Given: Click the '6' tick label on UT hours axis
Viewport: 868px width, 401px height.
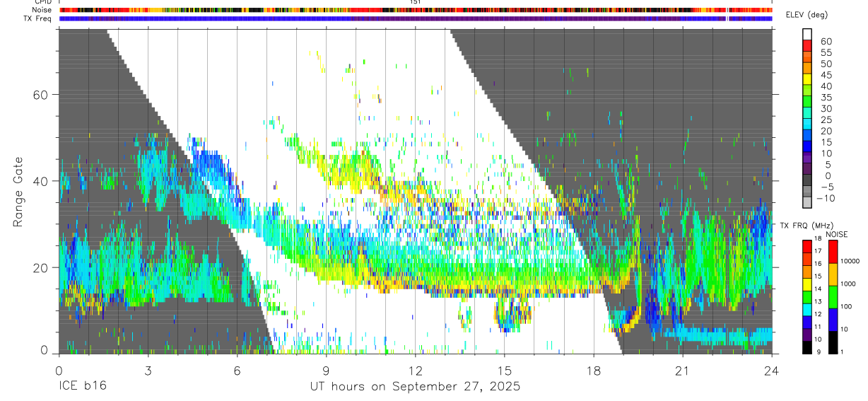Looking at the screenshot, I should tap(237, 371).
